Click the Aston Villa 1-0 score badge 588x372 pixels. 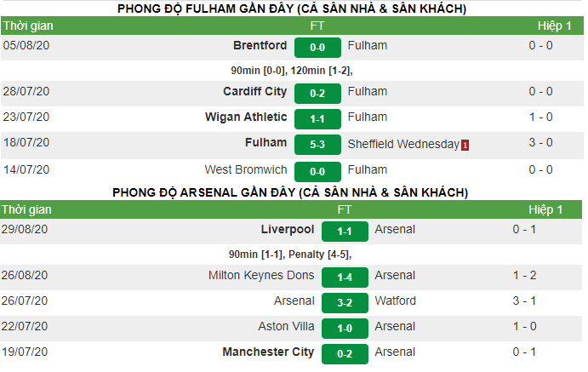(345, 328)
